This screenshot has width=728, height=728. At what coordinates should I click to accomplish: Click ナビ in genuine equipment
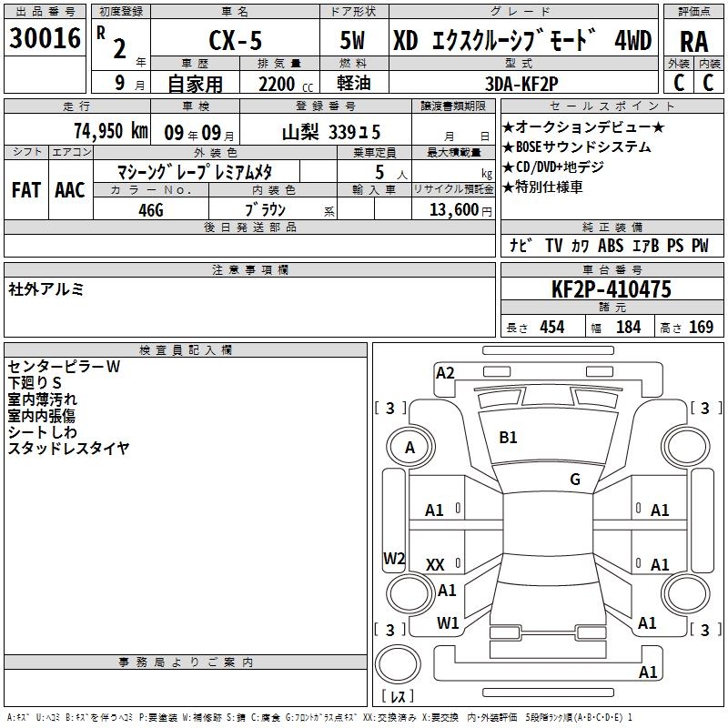point(521,245)
